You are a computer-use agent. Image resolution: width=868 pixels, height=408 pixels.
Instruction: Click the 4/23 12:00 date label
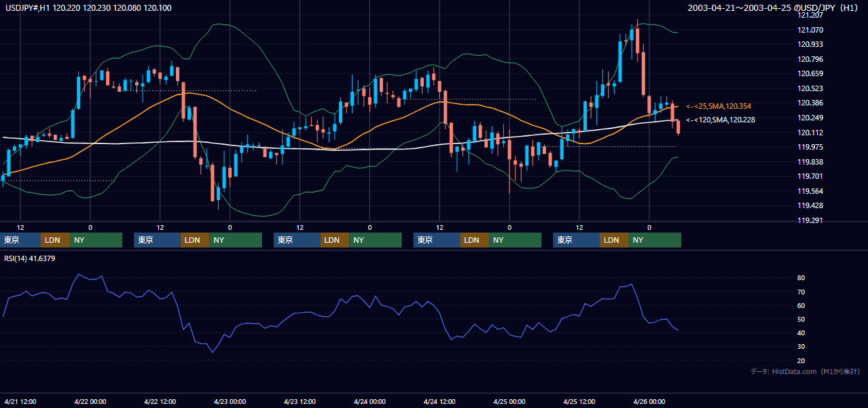tap(300, 401)
